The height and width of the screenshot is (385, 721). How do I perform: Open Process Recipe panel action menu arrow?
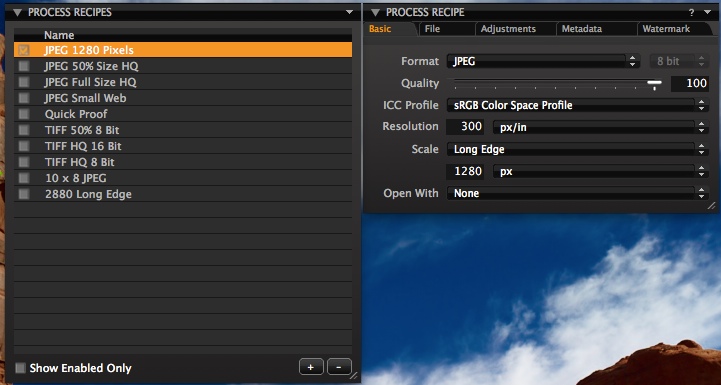point(707,12)
